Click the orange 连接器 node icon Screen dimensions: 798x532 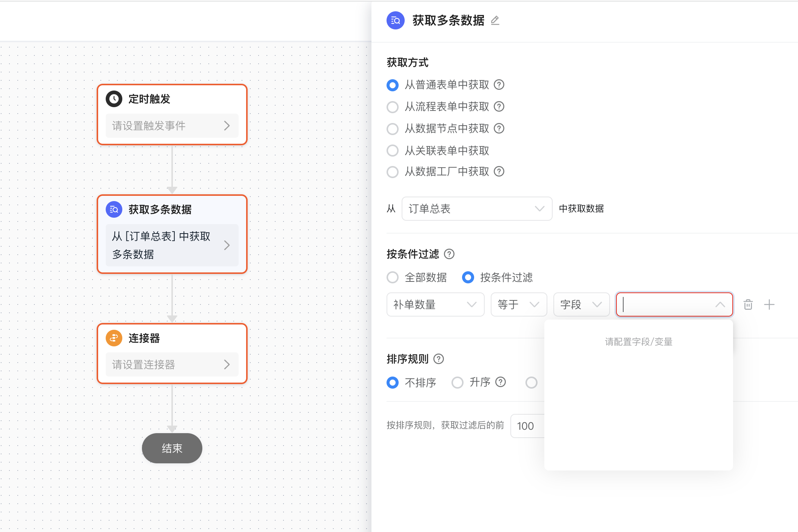click(114, 338)
